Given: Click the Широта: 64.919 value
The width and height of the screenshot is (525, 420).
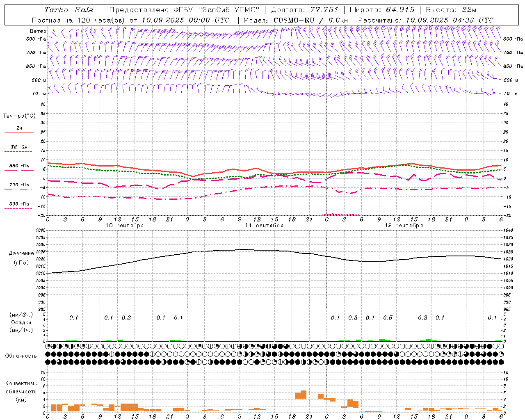Looking at the screenshot, I should click(382, 10).
